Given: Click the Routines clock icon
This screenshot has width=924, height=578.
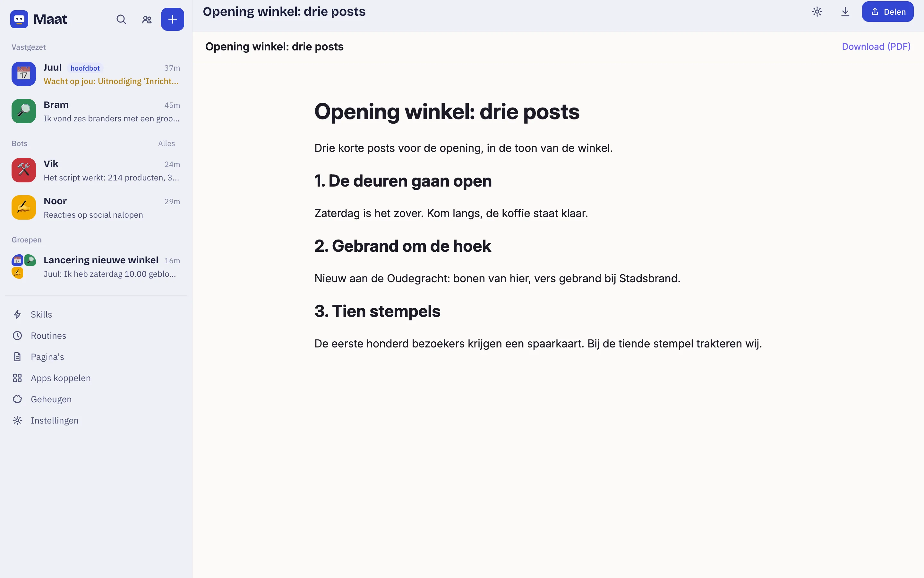Looking at the screenshot, I should [x=17, y=336].
